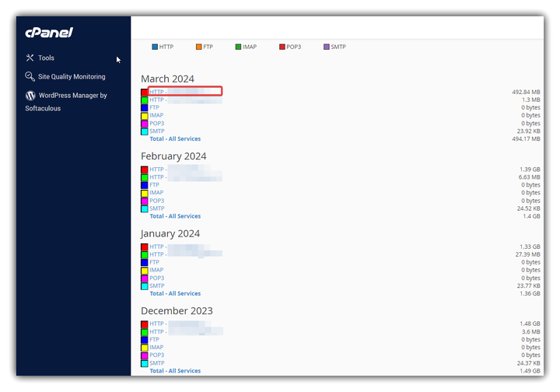Click blue square beside March 2024 FTP
560x392 pixels.
click(145, 108)
